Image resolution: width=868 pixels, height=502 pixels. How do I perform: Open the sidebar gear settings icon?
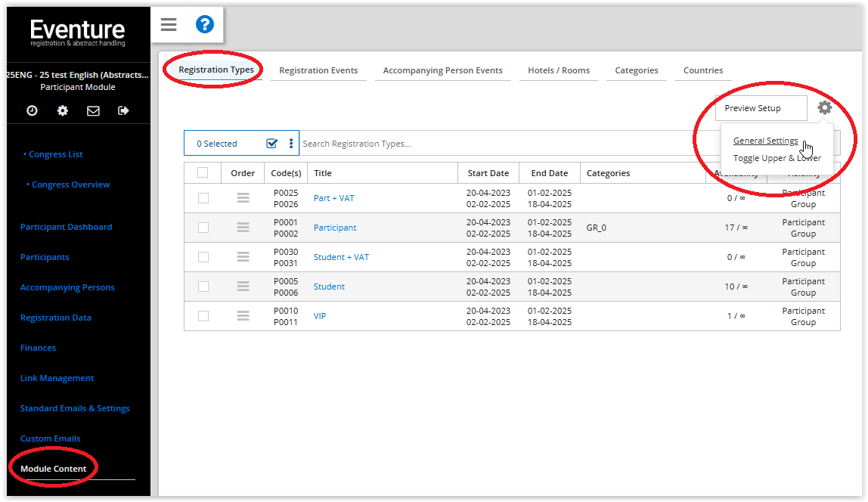tap(63, 110)
